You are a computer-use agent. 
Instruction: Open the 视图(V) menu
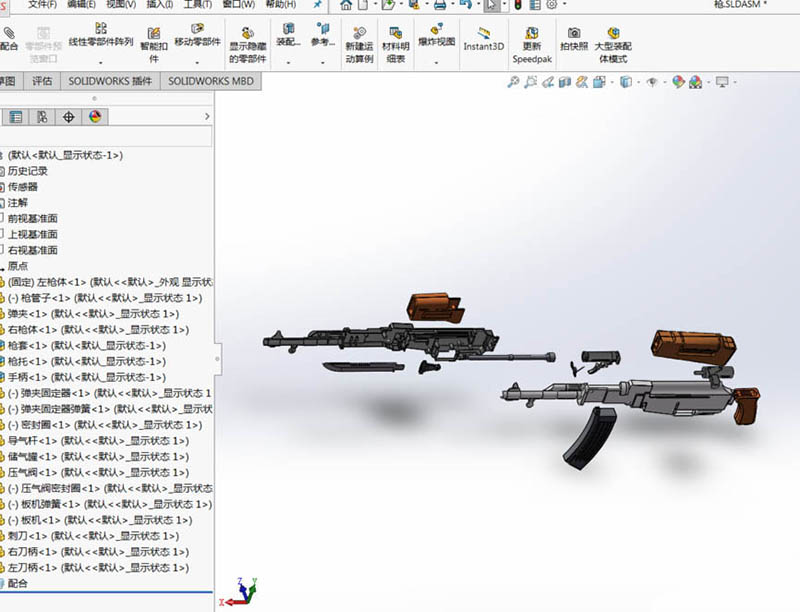[x=121, y=4]
